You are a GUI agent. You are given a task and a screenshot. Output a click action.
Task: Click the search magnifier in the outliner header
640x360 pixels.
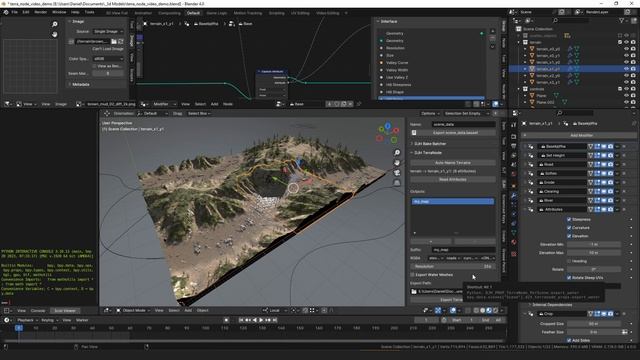(555, 20)
